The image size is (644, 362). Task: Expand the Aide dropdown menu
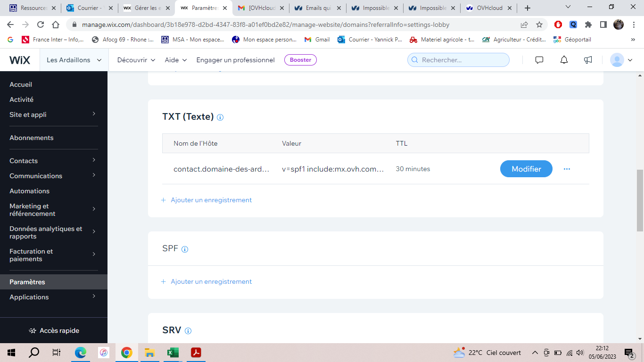[176, 60]
